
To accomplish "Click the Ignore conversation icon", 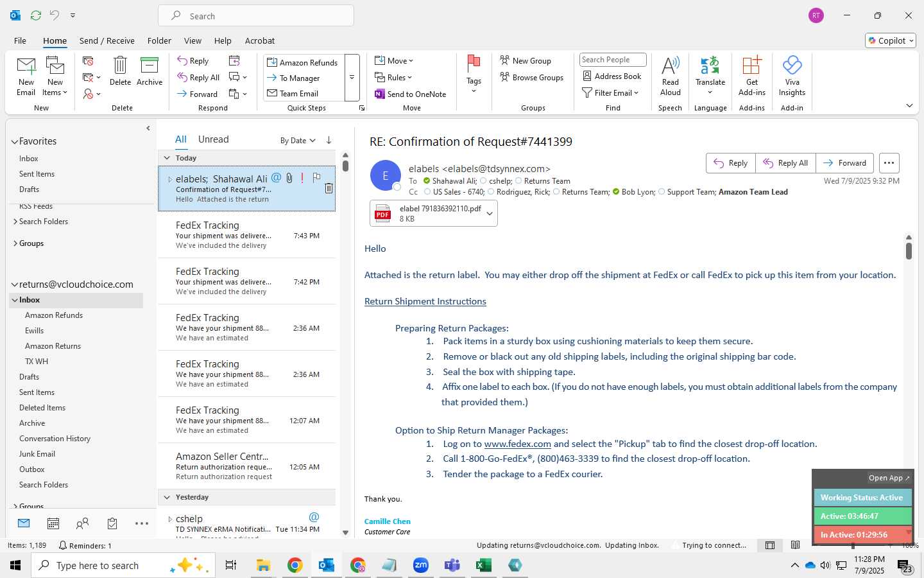I will click(x=89, y=61).
